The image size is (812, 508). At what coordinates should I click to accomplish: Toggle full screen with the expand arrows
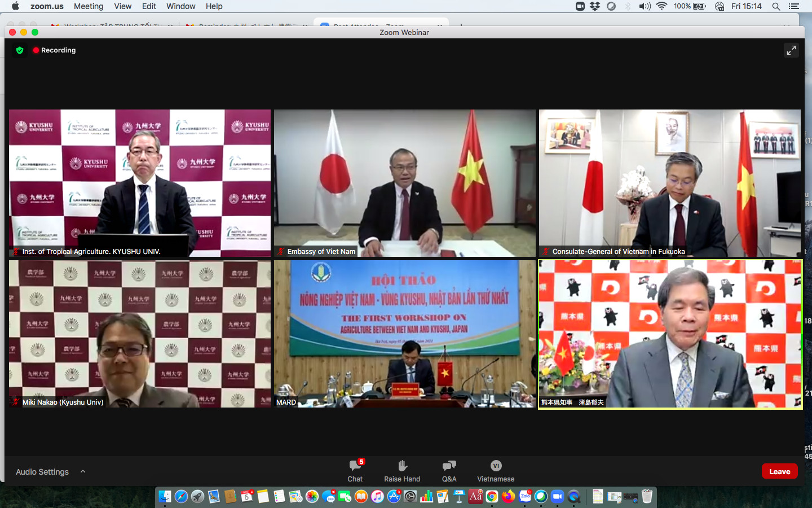click(x=791, y=50)
